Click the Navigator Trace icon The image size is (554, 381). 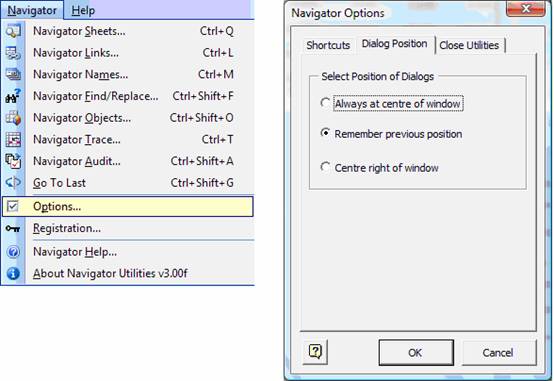(13, 140)
